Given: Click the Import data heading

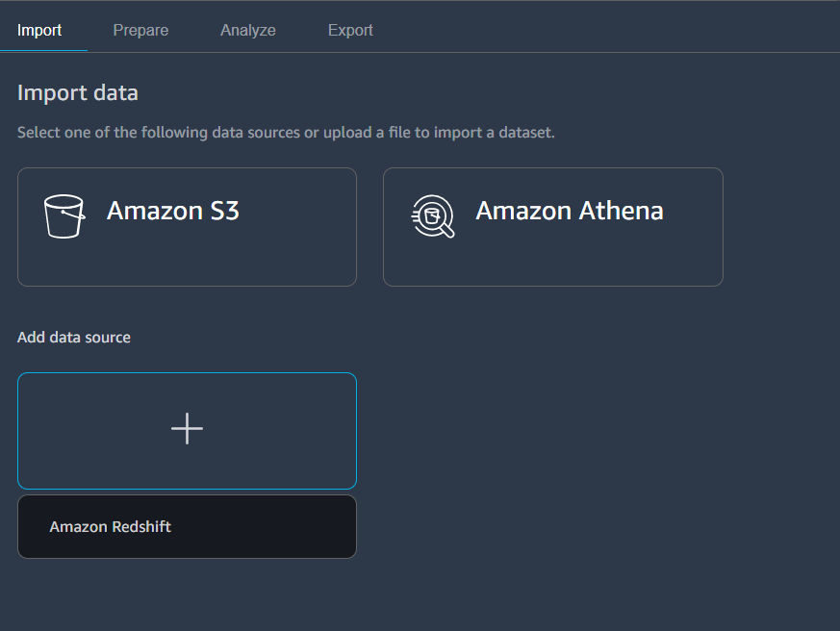Looking at the screenshot, I should click(78, 92).
